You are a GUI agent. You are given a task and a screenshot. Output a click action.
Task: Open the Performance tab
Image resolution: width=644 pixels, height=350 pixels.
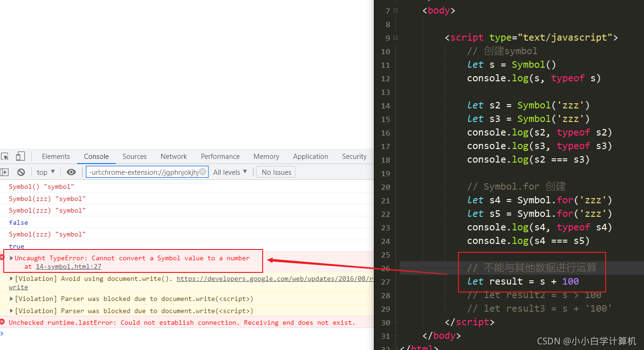(220, 157)
